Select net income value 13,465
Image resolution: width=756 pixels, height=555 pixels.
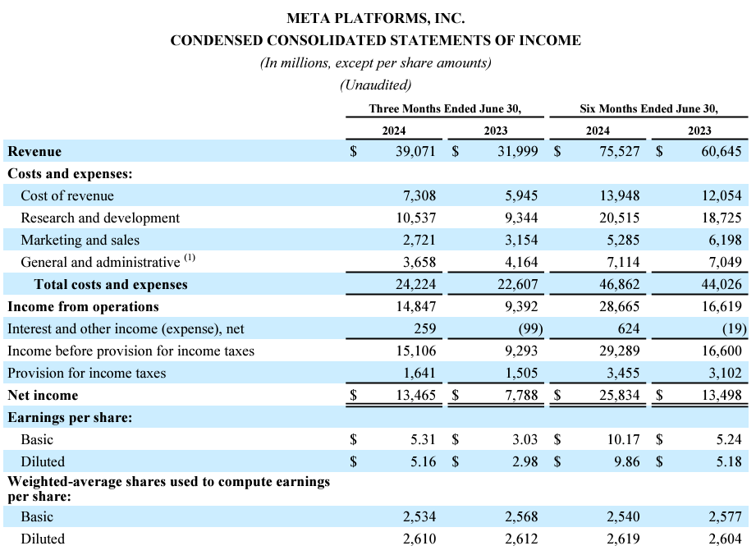point(416,396)
